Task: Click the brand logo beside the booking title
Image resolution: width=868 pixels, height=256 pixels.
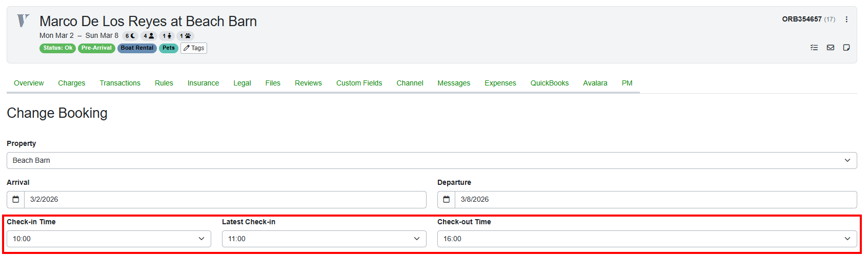Action: pyautogui.click(x=23, y=20)
